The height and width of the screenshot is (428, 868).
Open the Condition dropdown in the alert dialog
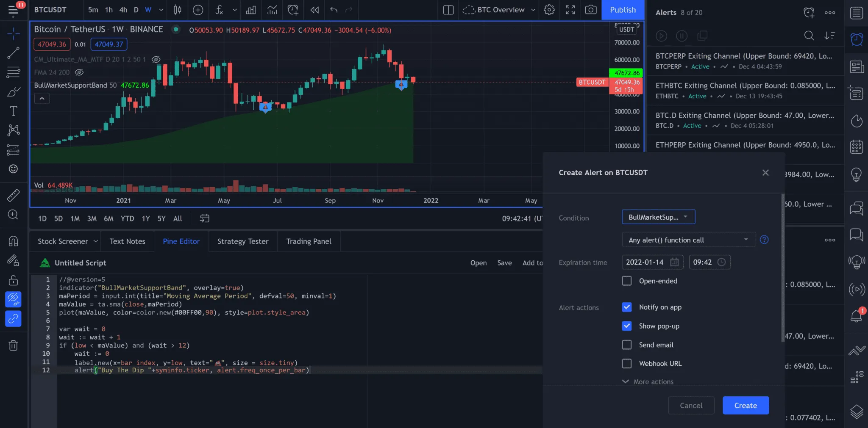coord(657,217)
